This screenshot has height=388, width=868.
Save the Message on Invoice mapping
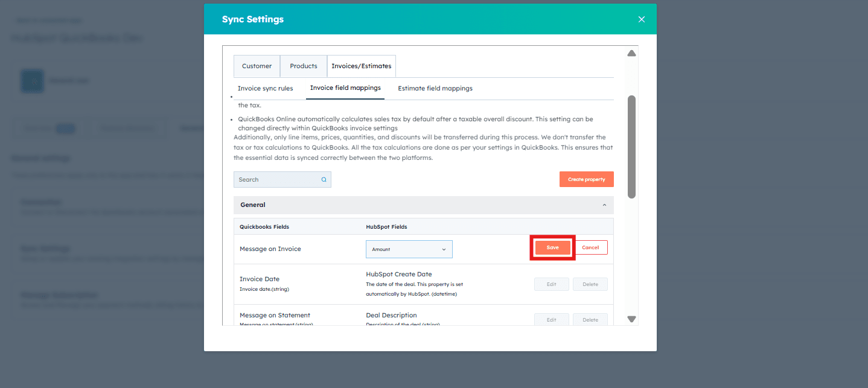553,247
